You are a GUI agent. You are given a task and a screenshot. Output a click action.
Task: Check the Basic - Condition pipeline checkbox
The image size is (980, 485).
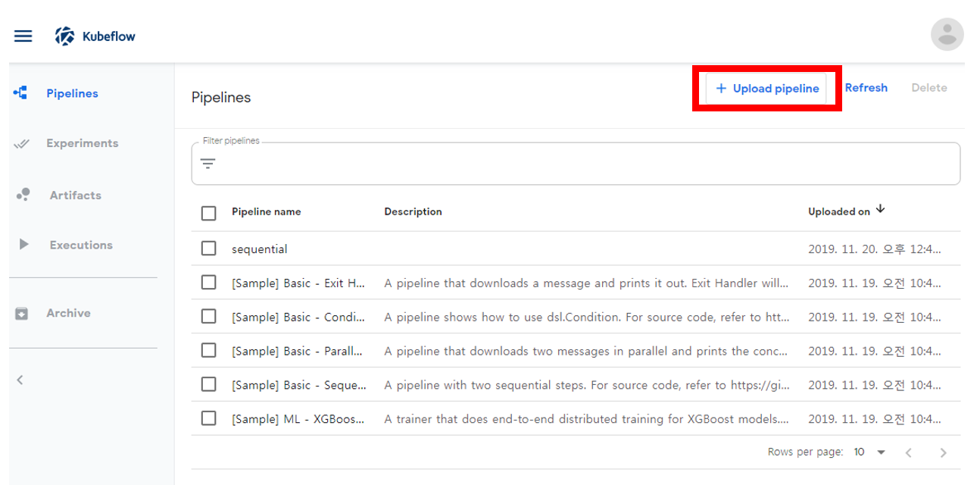click(x=209, y=317)
